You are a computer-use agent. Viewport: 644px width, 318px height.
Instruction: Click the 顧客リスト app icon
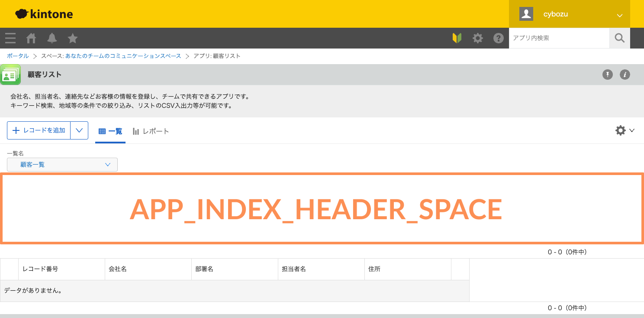(x=10, y=75)
